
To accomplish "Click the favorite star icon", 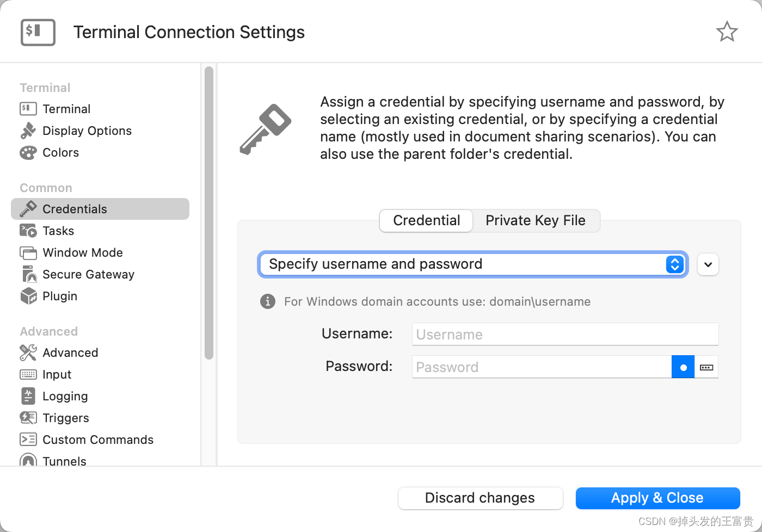I will tap(727, 32).
